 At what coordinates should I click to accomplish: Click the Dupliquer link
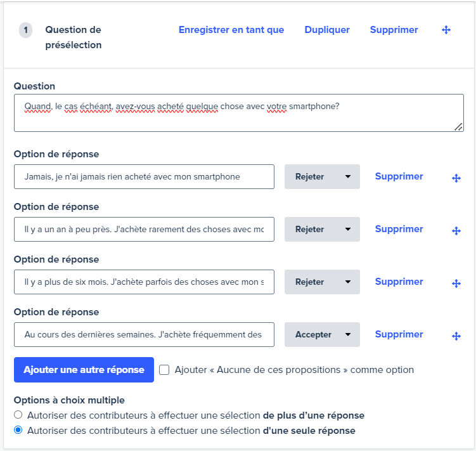pos(327,30)
